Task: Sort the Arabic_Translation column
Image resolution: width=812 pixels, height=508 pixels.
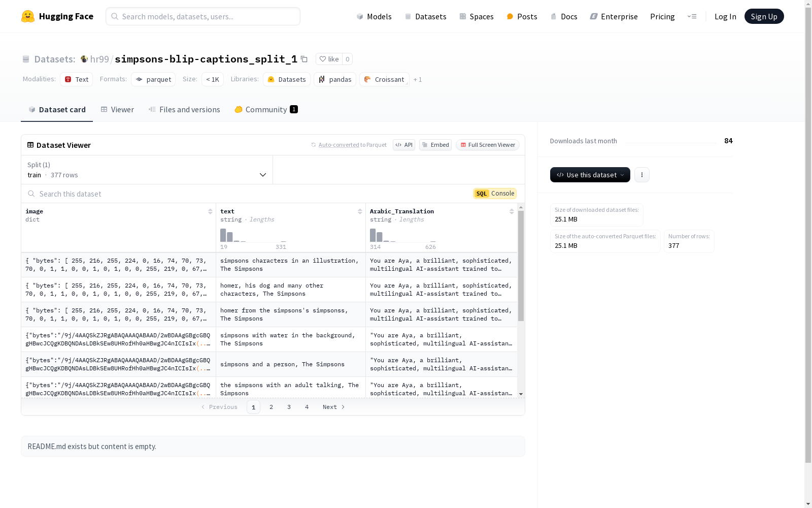Action: pos(512,211)
